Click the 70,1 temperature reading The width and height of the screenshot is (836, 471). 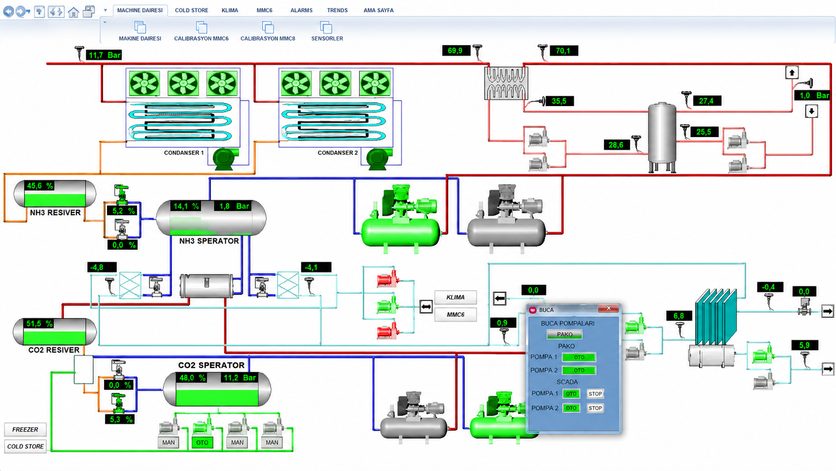click(x=564, y=51)
